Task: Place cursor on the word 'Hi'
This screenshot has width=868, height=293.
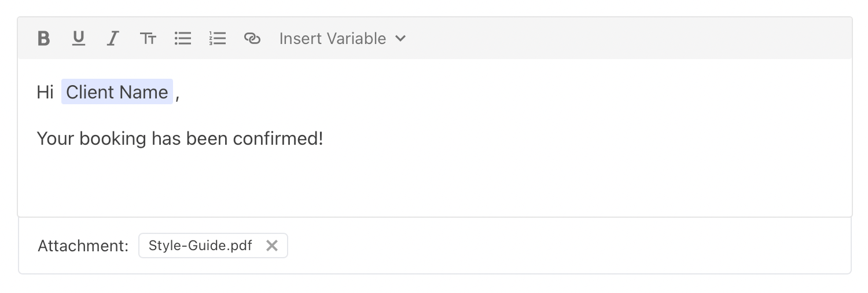Action: (45, 92)
